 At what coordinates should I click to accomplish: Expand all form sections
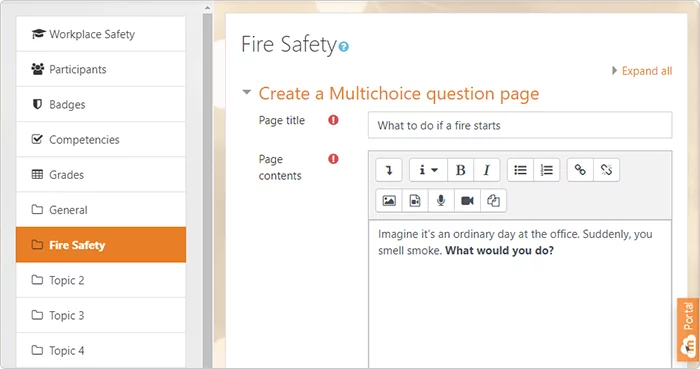(646, 71)
